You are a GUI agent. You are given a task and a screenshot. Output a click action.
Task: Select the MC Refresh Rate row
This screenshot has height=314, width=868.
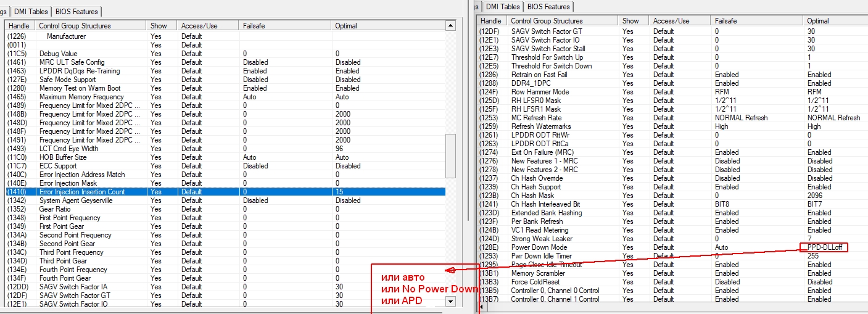point(672,118)
